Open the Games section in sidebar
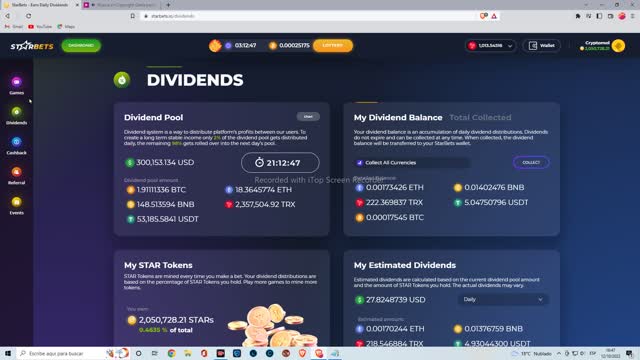 pos(16,85)
